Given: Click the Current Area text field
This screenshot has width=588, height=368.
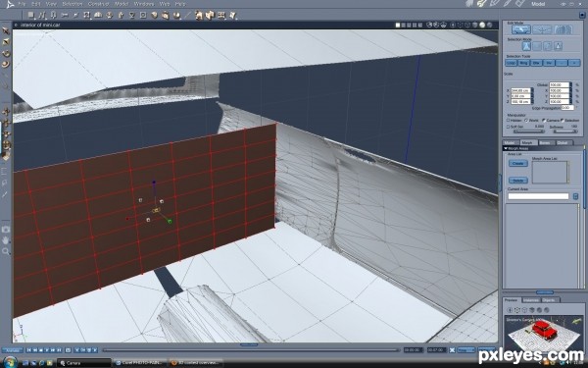Looking at the screenshot, I should coord(538,196).
